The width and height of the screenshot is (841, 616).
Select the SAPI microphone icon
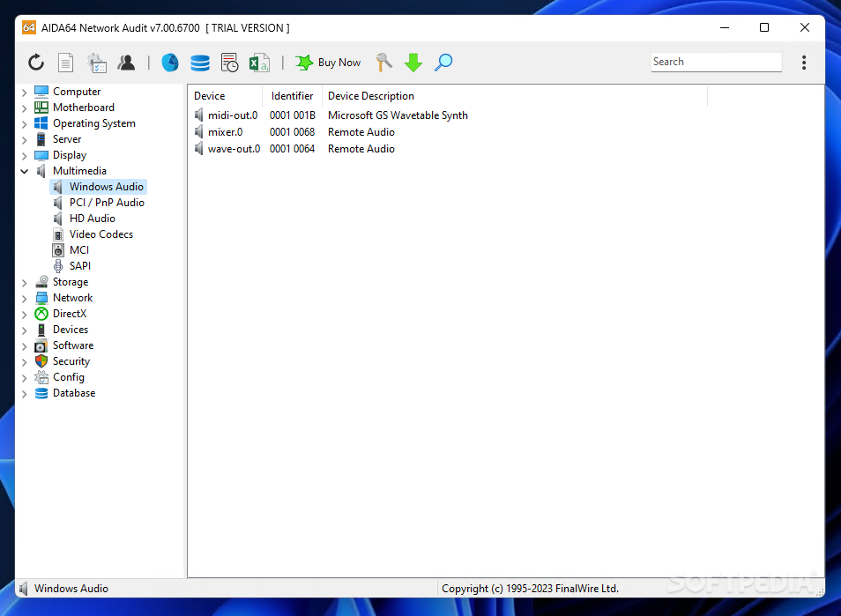pyautogui.click(x=58, y=266)
